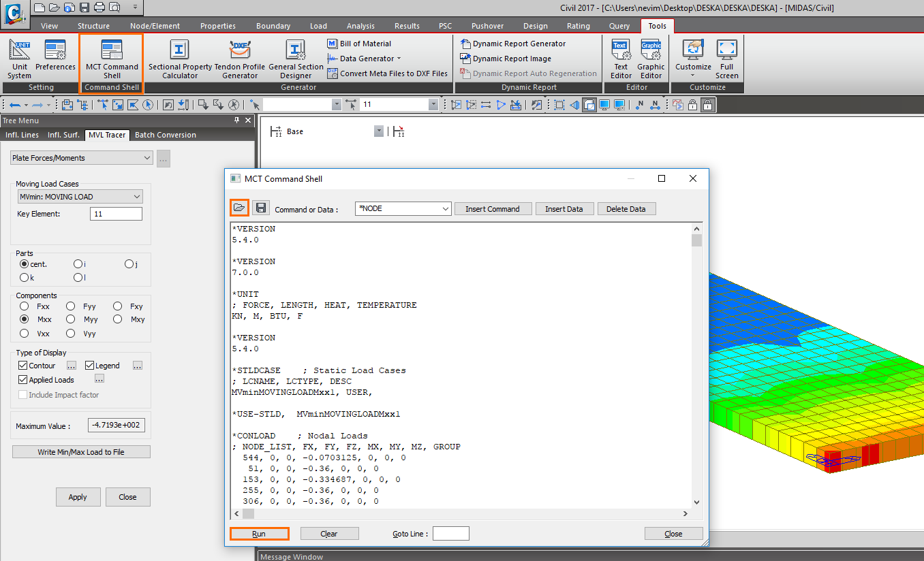
Task: Switch to Full Screen mode
Action: coord(726,59)
